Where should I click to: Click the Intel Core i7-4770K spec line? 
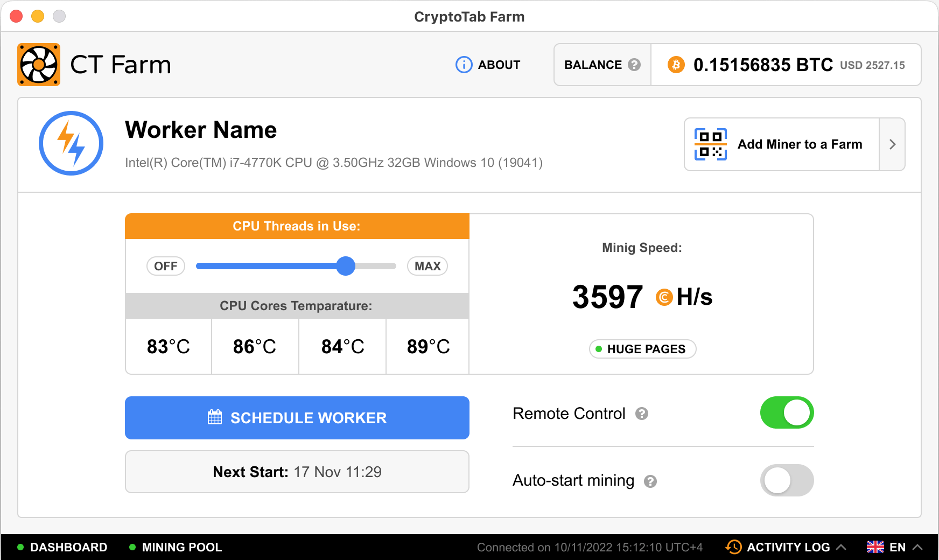tap(334, 163)
